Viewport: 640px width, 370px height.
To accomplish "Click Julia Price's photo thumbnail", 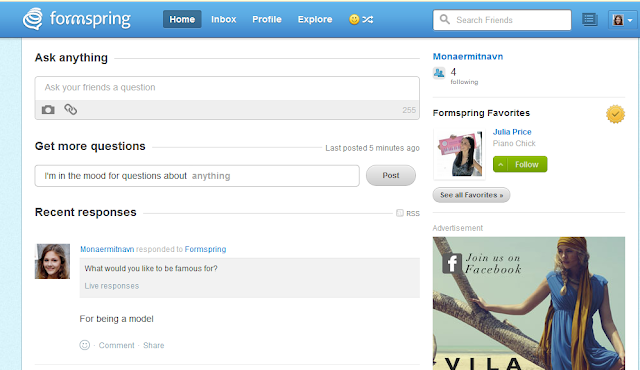I will (460, 154).
